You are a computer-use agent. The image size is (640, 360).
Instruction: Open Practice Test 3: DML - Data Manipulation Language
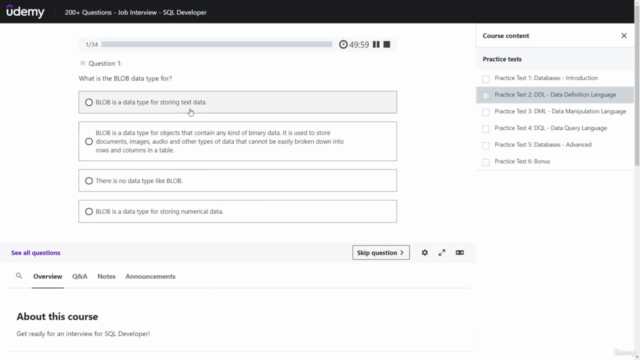[560, 111]
